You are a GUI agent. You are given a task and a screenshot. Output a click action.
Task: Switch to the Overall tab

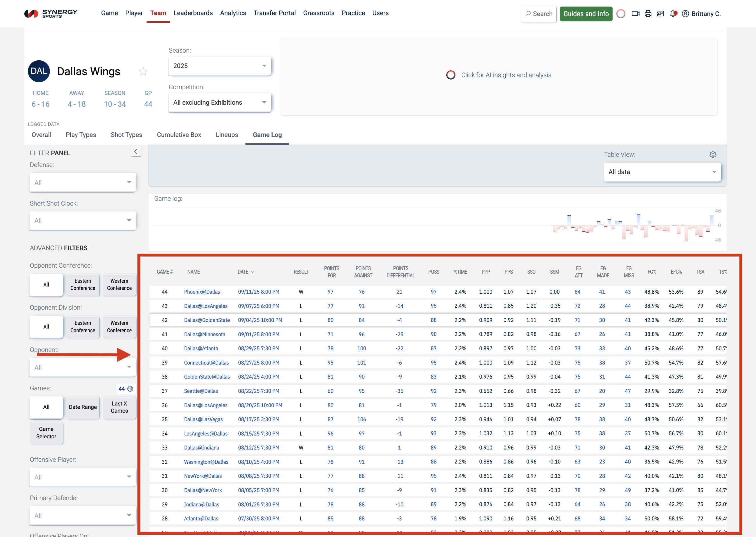pos(41,135)
